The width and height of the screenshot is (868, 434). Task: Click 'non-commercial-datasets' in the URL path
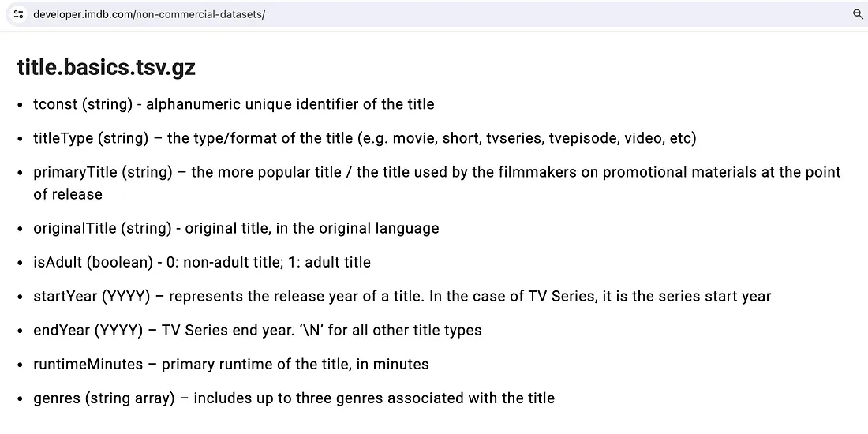point(200,14)
